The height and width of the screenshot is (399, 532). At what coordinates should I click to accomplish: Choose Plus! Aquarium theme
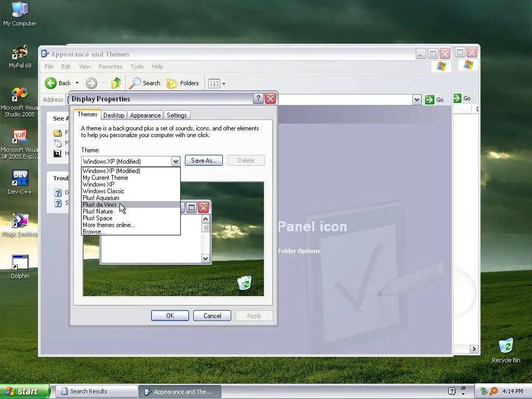coord(130,198)
